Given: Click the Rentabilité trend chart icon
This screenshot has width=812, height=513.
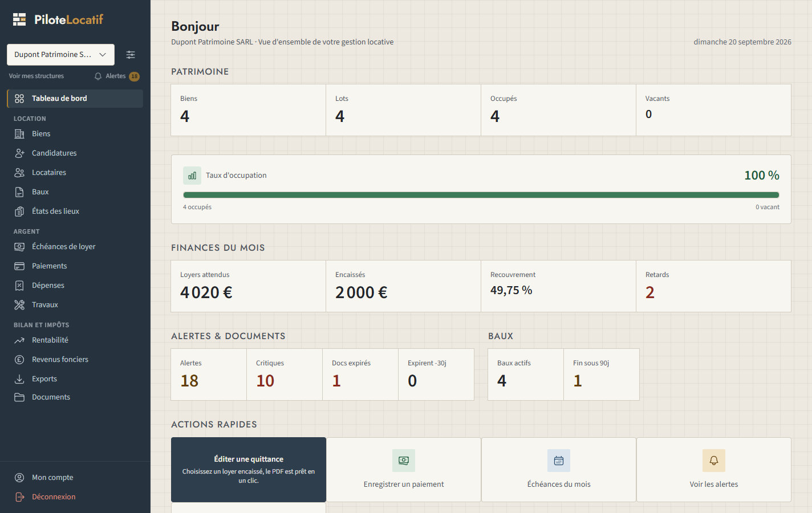Looking at the screenshot, I should 19,340.
